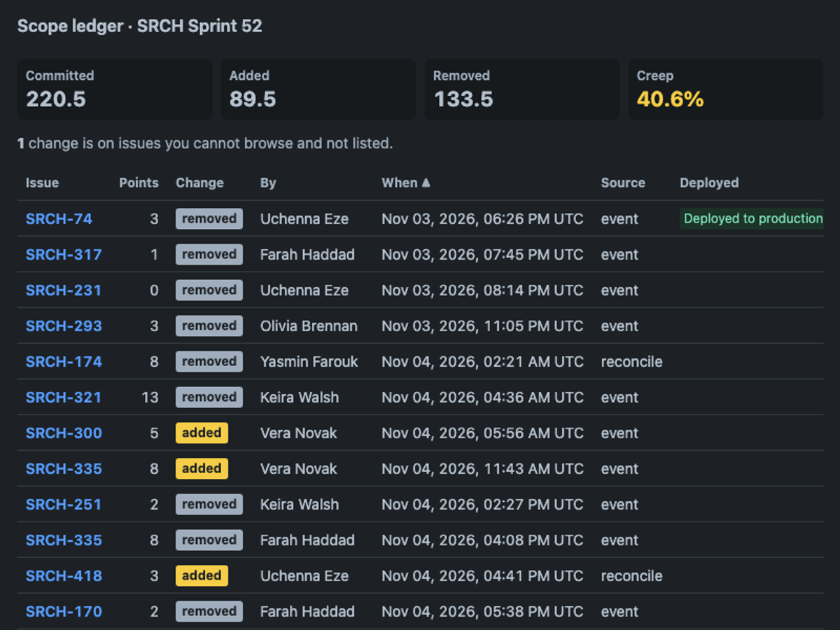
Task: Click the Added 89.5 stat card
Action: point(318,90)
